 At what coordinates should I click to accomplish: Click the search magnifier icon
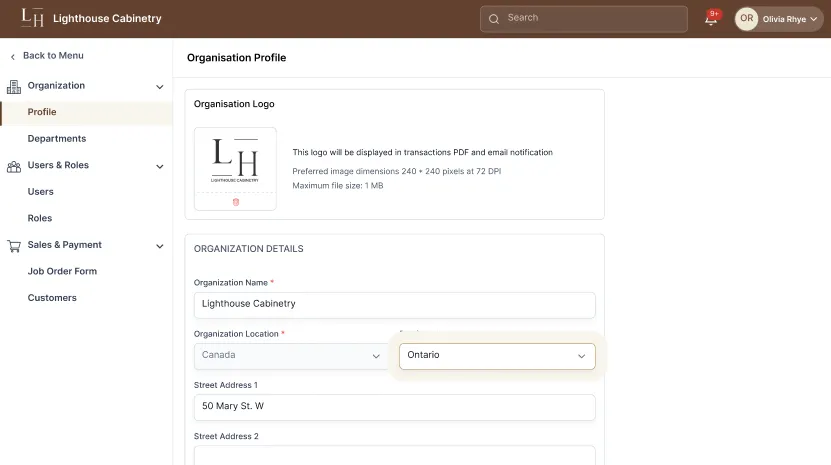[x=494, y=19]
